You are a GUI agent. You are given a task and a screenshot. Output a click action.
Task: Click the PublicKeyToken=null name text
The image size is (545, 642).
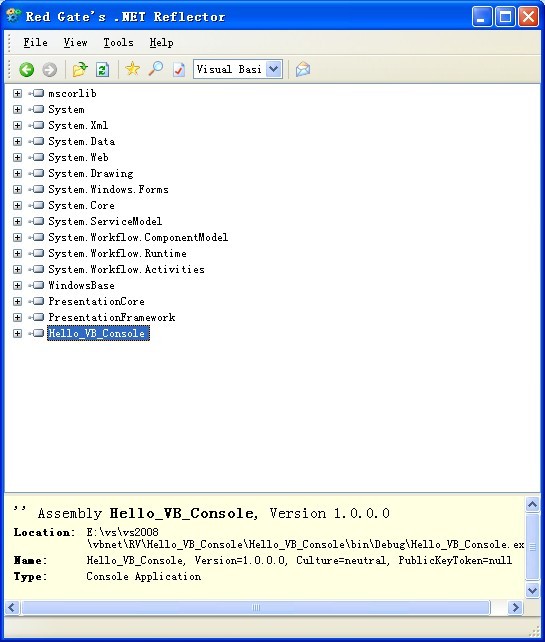click(x=455, y=560)
